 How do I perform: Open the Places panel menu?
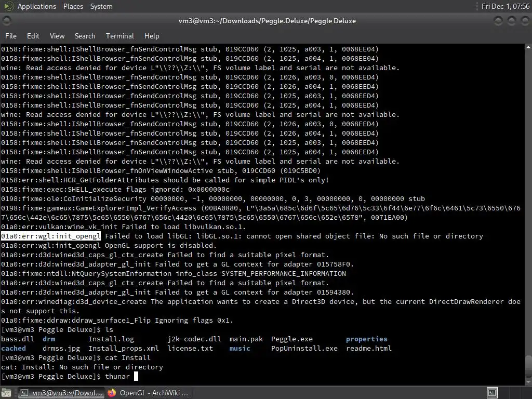tap(73, 6)
